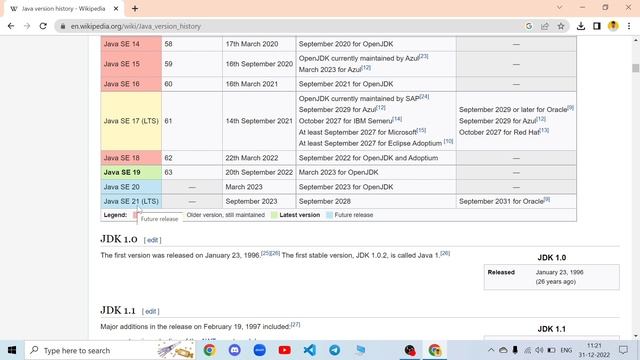Open citation 14 after IBM Semeru
The width and height of the screenshot is (640, 360).
coord(397,119)
